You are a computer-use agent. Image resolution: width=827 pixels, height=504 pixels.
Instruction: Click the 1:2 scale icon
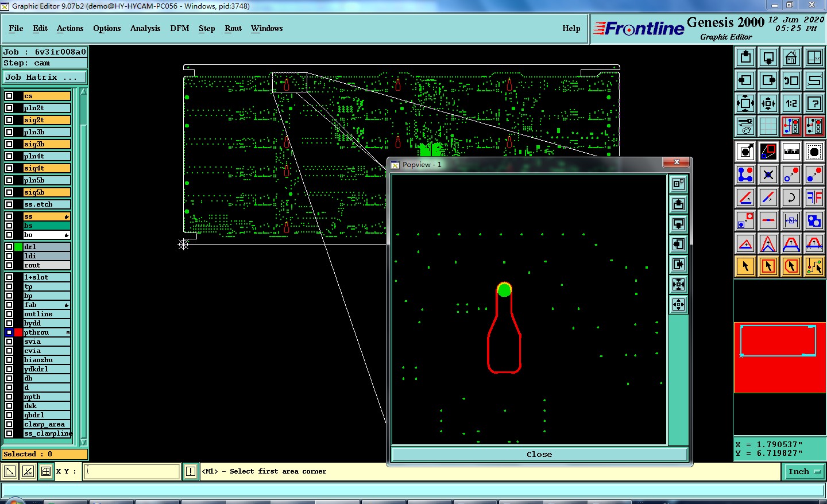click(x=791, y=103)
